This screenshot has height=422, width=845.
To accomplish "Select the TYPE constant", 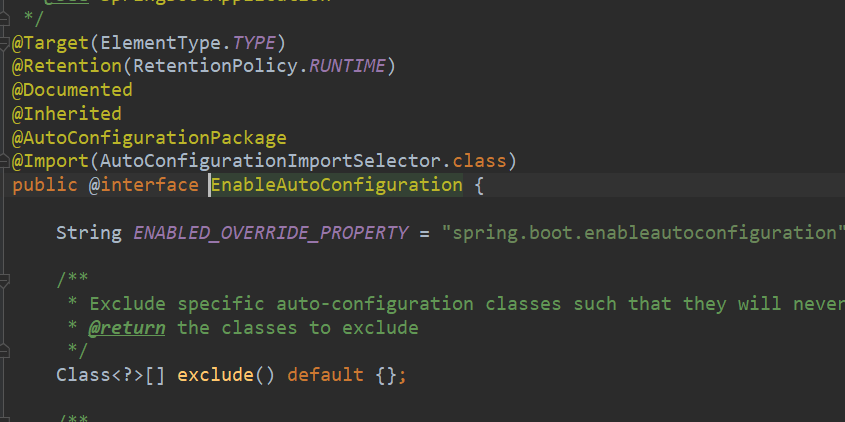I will tap(254, 43).
